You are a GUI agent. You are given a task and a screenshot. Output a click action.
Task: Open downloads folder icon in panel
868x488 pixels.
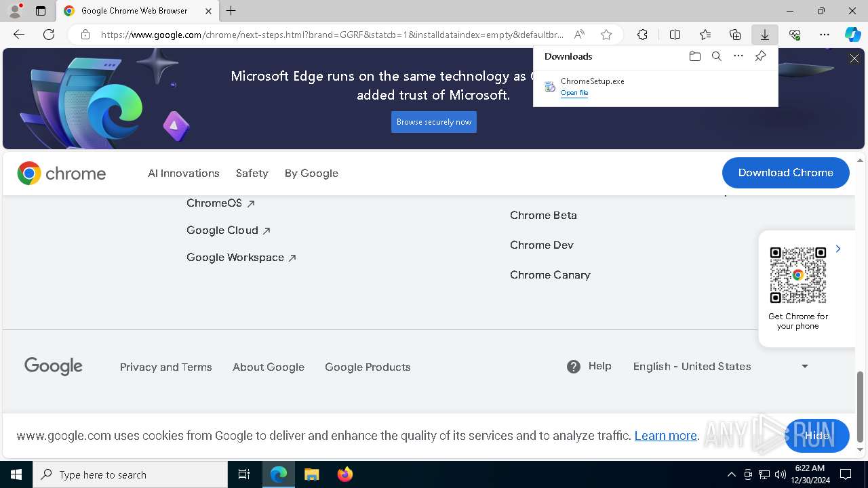[694, 56]
